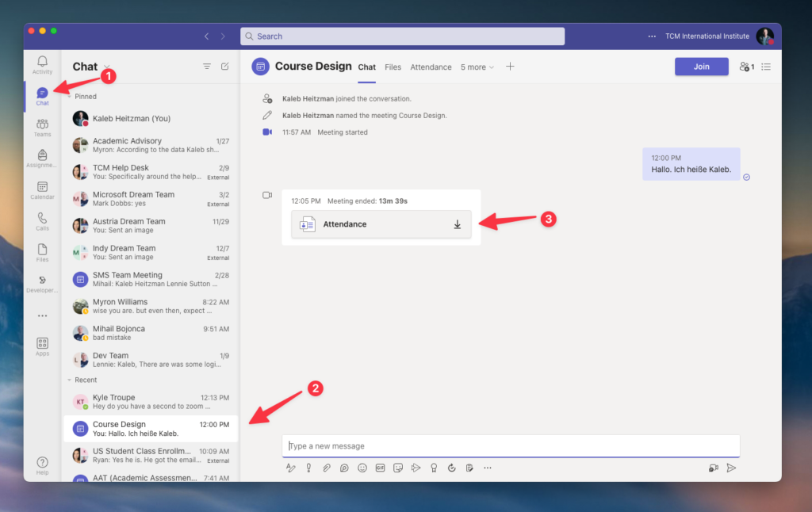
Task: Open the Loop components icon
Action: [344, 468]
